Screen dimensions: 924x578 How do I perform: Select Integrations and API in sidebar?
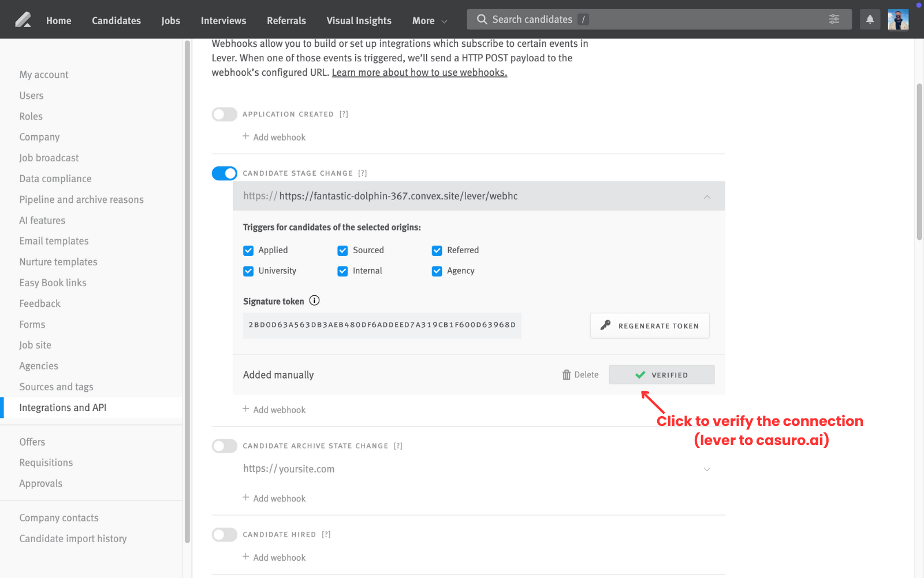click(91, 407)
